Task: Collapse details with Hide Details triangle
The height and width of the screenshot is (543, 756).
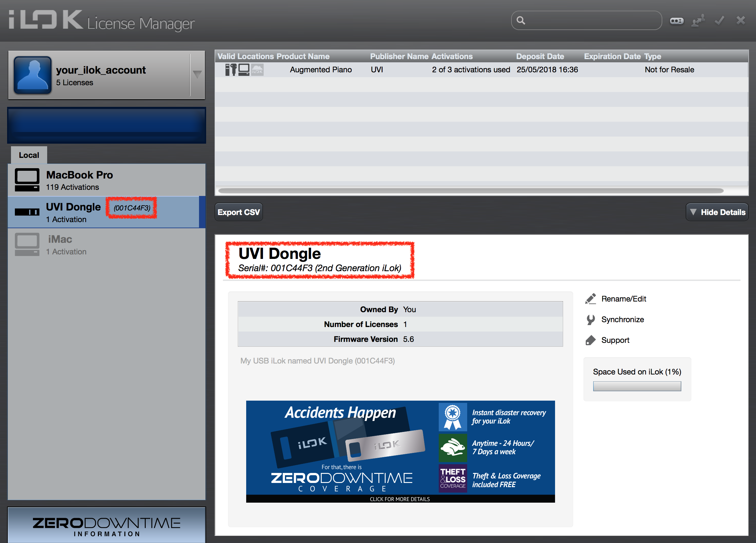Action: pyautogui.click(x=693, y=212)
